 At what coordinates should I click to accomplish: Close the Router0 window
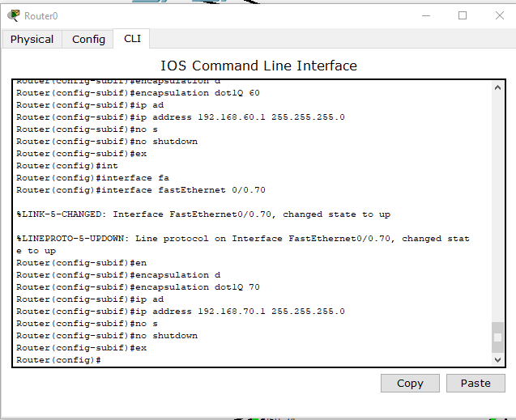coord(500,15)
